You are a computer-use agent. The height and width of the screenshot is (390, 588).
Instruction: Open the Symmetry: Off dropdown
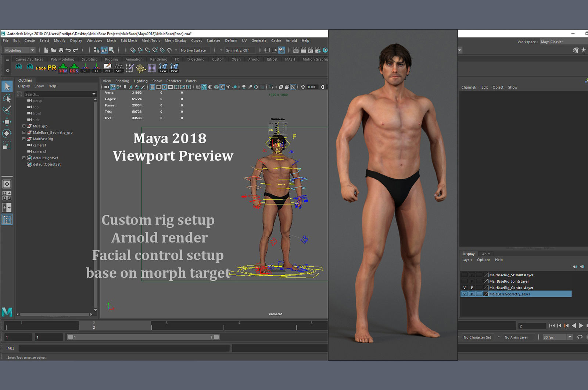[x=240, y=50]
